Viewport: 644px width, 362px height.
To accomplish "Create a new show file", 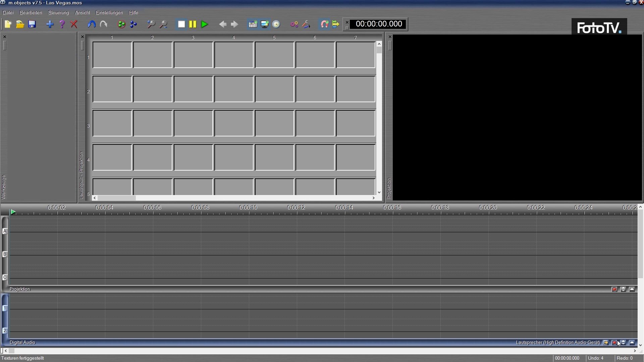I will click(x=8, y=24).
